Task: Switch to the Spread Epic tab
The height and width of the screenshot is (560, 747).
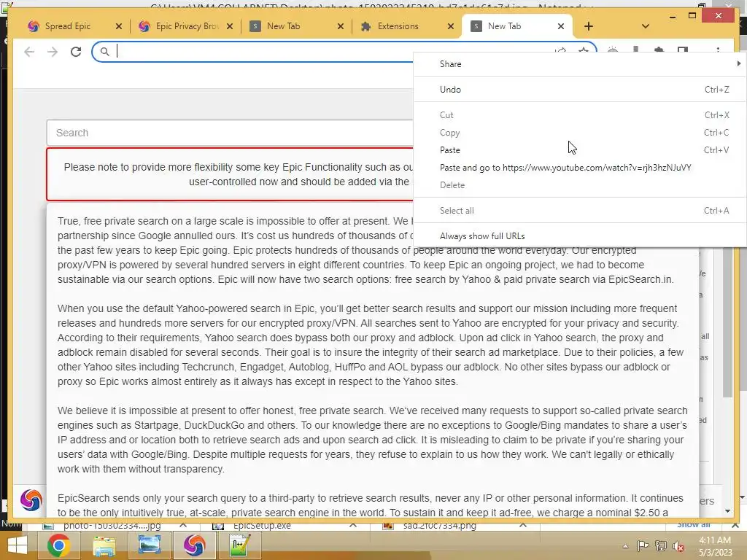Action: pos(66,26)
